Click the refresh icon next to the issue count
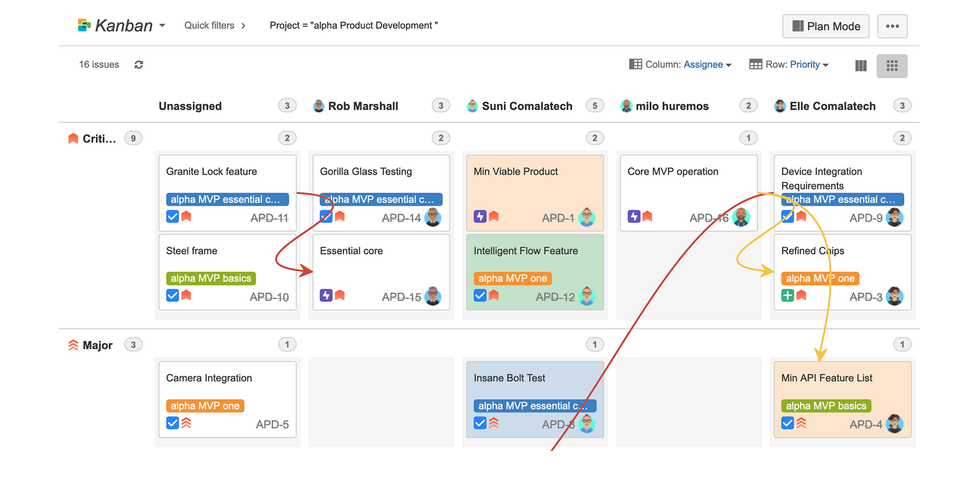This screenshot has height=479, width=980. click(138, 64)
